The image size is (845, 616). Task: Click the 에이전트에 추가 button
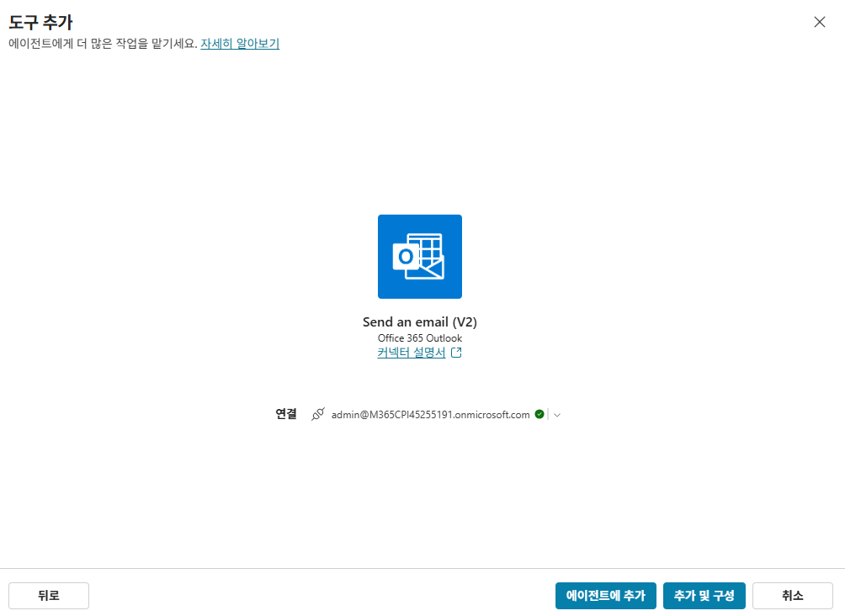coord(606,596)
